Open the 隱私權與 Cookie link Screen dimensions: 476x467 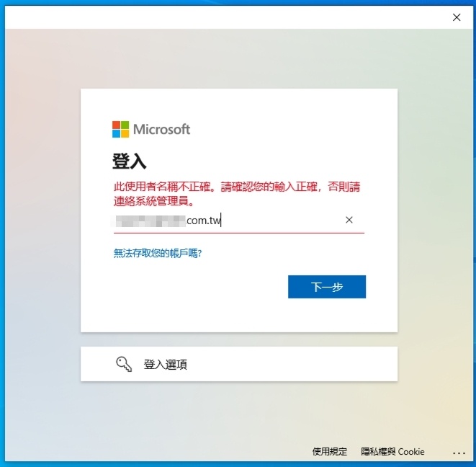392,451
